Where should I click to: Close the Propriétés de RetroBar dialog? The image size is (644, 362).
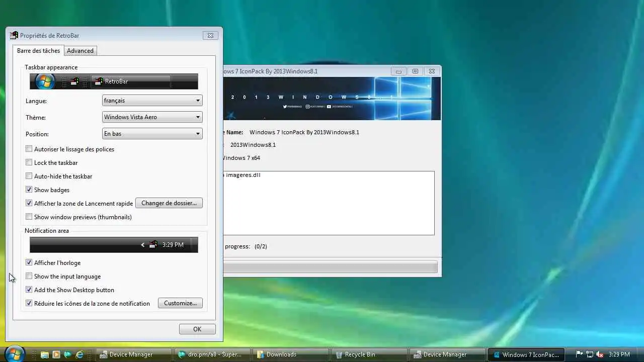[210, 35]
